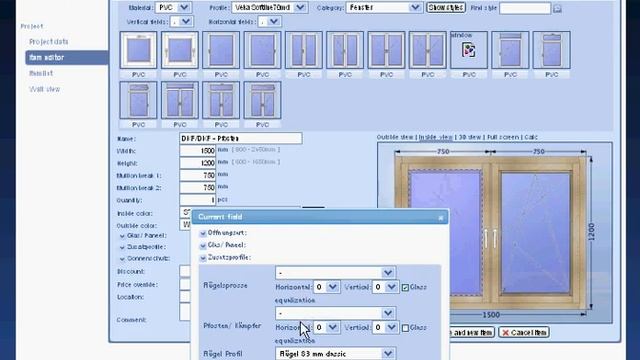Click the Width input field
640x360 pixels.
point(198,151)
